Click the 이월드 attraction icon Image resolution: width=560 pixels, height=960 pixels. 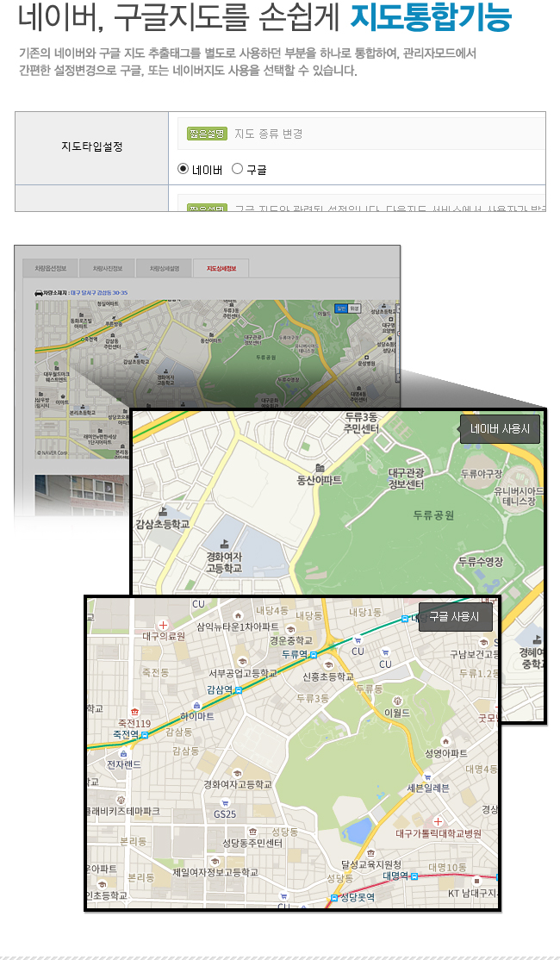[396, 701]
